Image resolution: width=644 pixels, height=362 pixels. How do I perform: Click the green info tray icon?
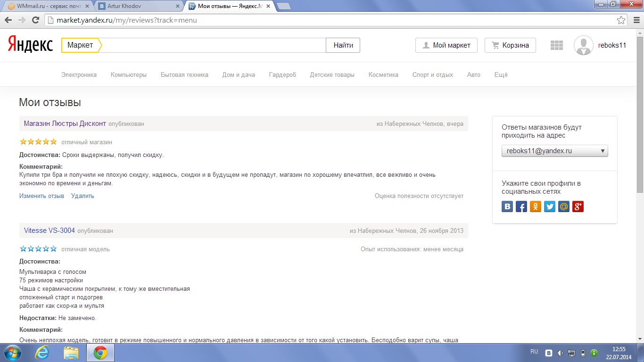tap(594, 353)
